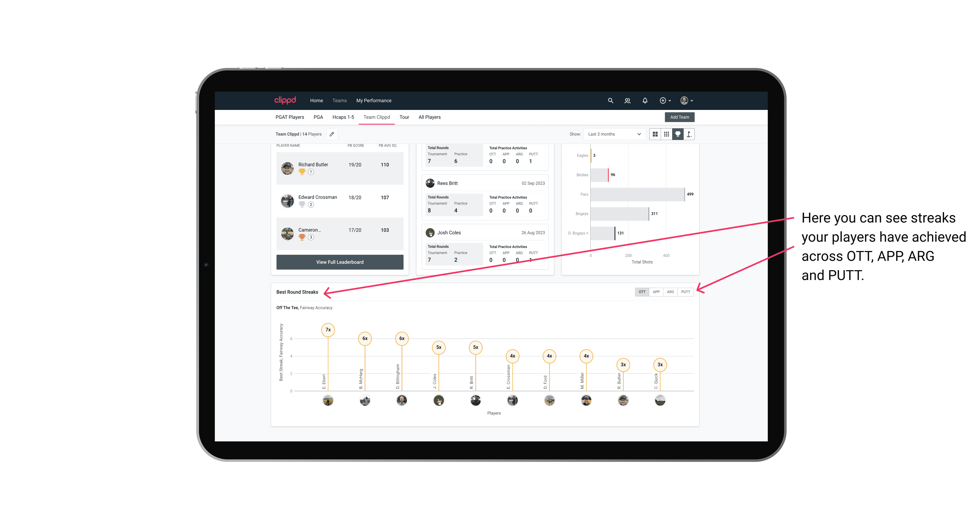Click the notification bell icon
The height and width of the screenshot is (527, 980).
tap(644, 101)
